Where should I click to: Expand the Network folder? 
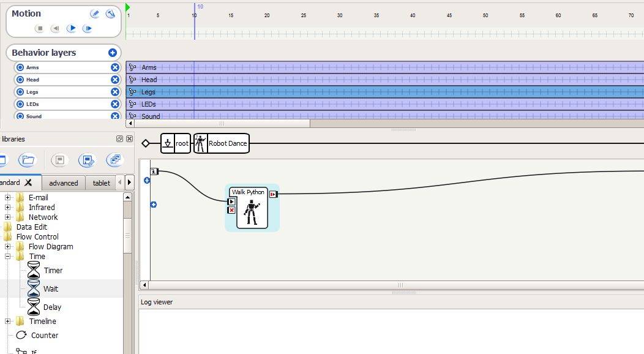(8, 217)
